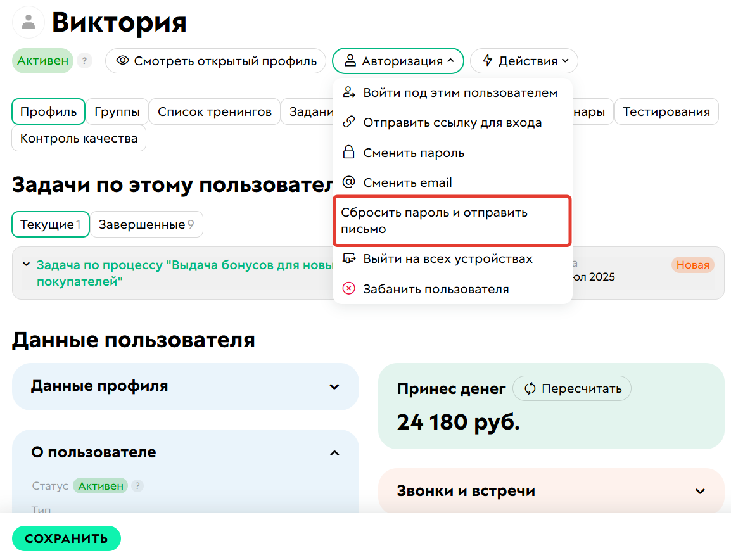Switch to the «Группы» tab
This screenshot has width=731, height=560.
117,111
